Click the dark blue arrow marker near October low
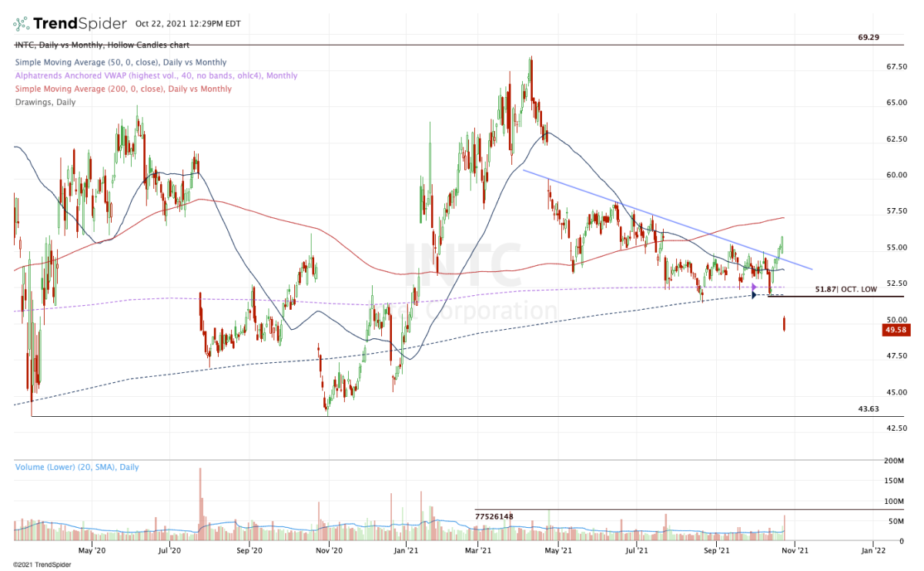 (754, 294)
